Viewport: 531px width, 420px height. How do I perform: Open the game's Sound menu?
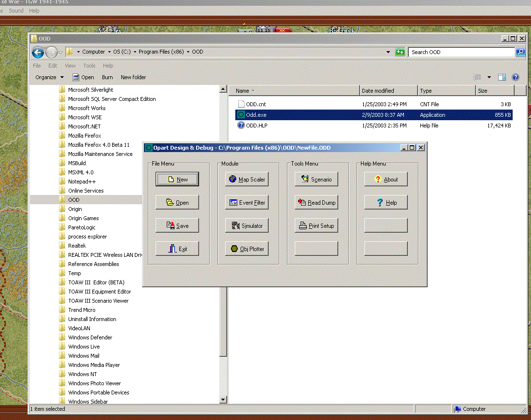point(16,11)
